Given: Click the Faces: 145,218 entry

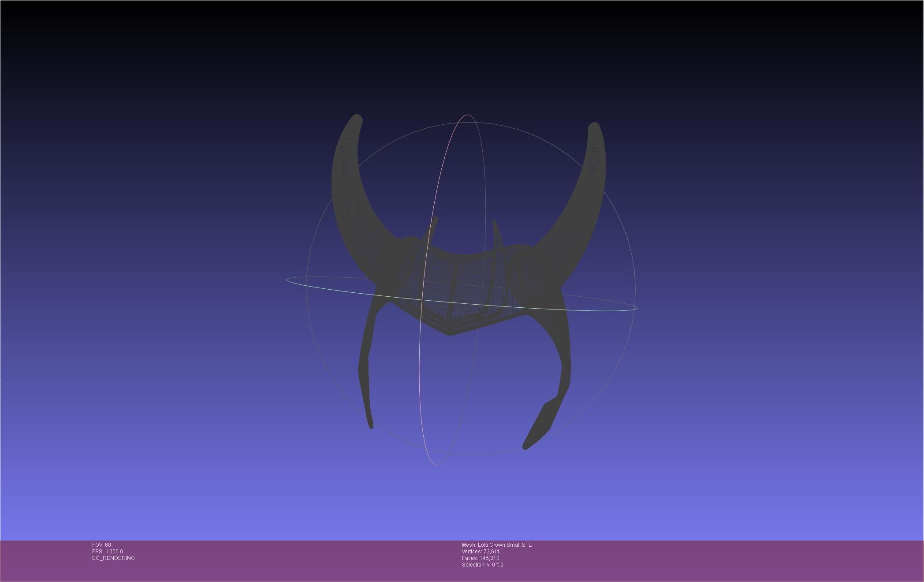Looking at the screenshot, I should (x=481, y=558).
